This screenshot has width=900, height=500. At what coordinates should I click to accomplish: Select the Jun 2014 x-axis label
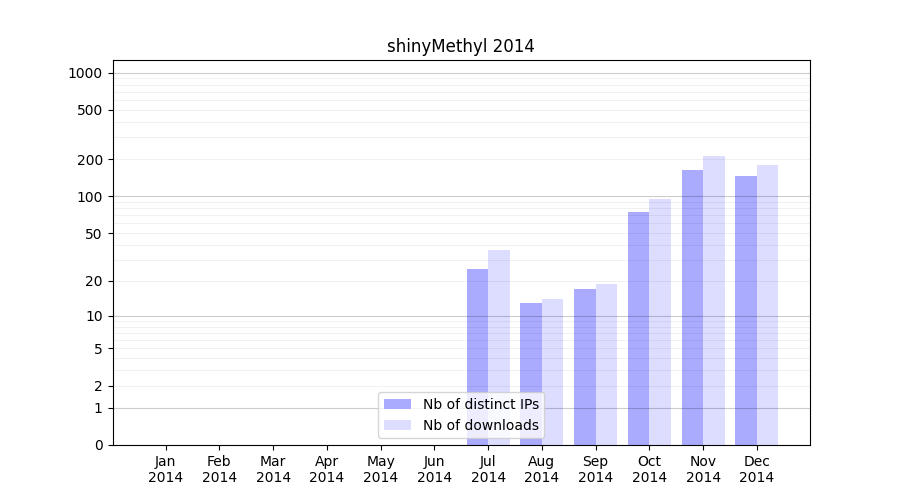click(434, 469)
